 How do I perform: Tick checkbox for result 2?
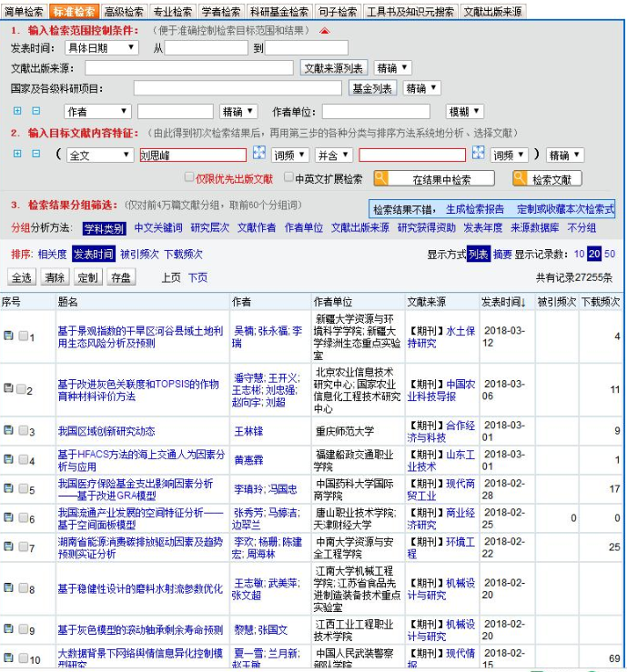[x=22, y=389]
